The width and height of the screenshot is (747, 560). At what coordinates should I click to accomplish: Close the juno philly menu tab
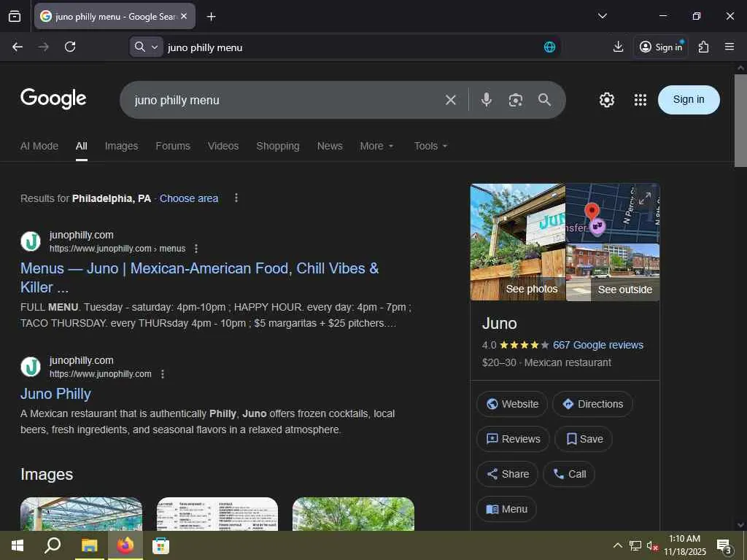(184, 16)
